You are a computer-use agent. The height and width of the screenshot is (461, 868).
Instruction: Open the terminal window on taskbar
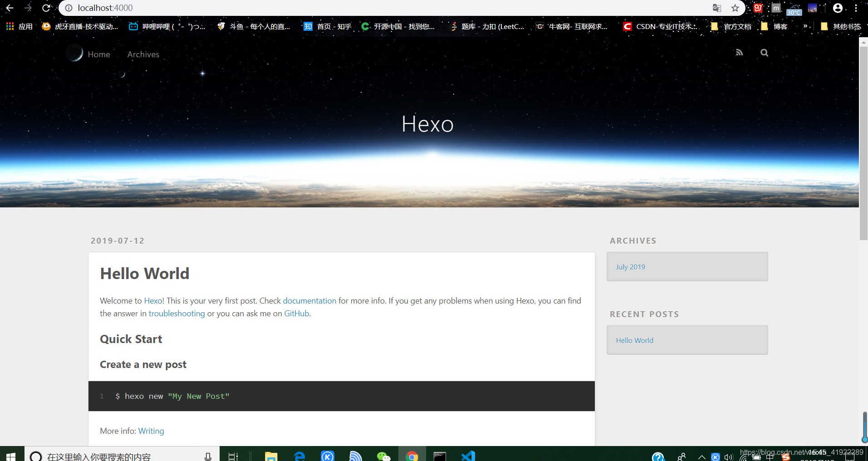[440, 456]
